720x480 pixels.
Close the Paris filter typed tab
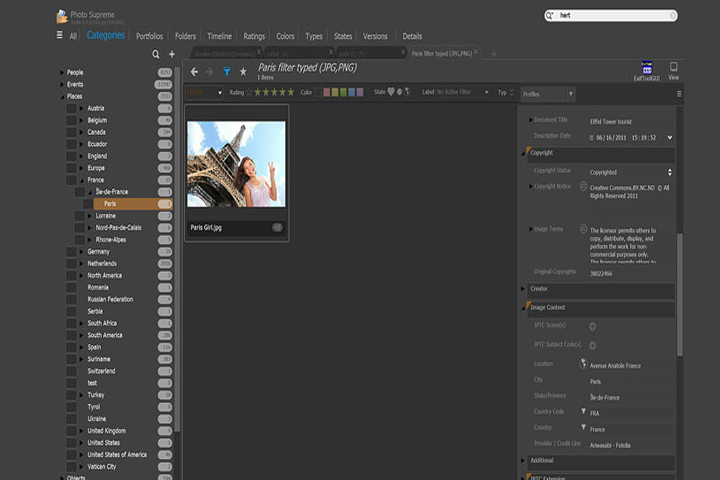tap(476, 52)
